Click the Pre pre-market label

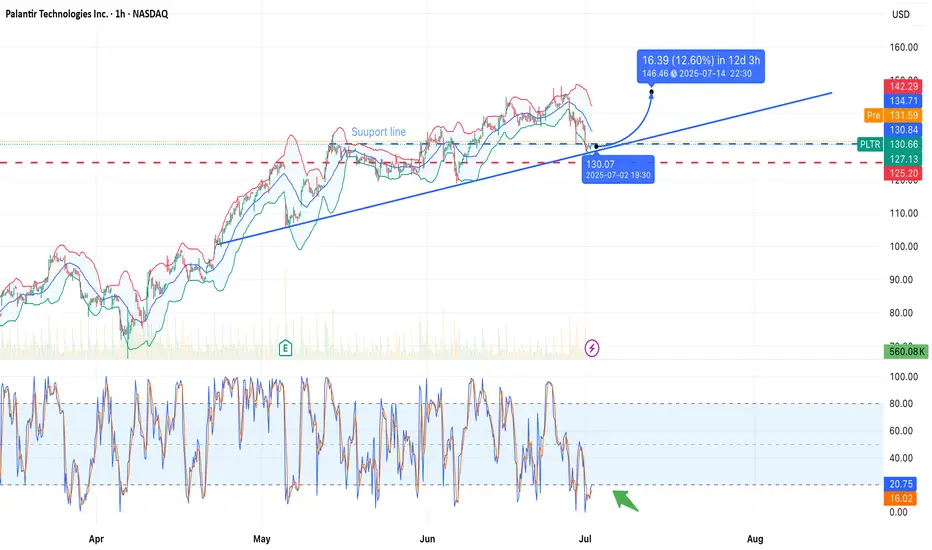click(x=873, y=115)
